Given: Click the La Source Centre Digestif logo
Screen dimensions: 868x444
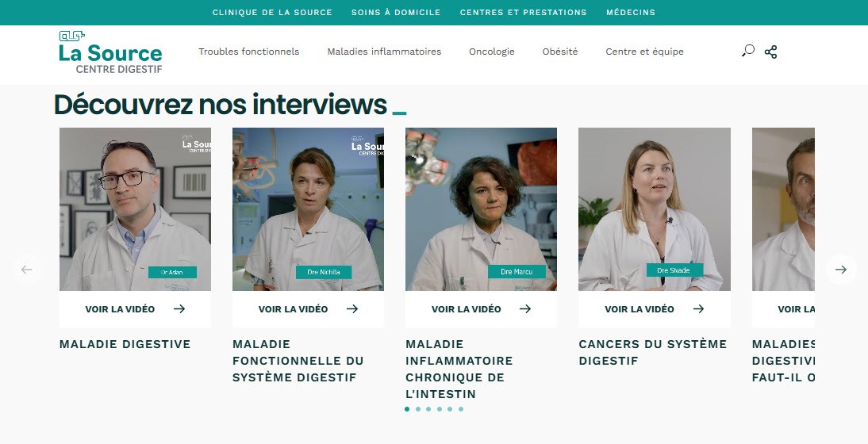Looking at the screenshot, I should click(x=111, y=52).
